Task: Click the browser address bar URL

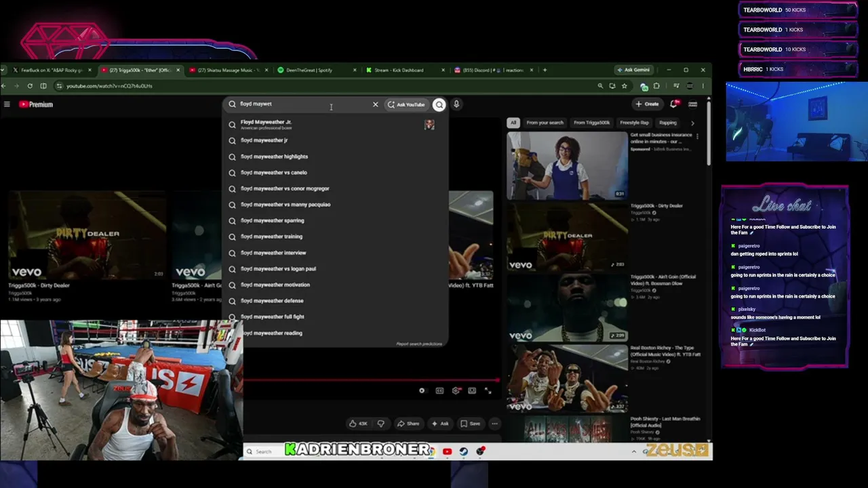Action: (x=109, y=86)
